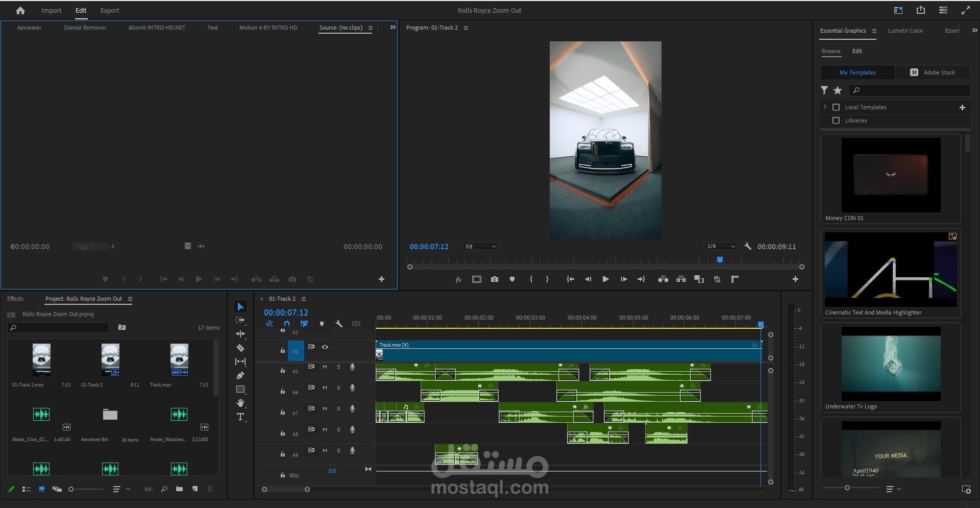Go to the Home screen icon

pos(20,10)
